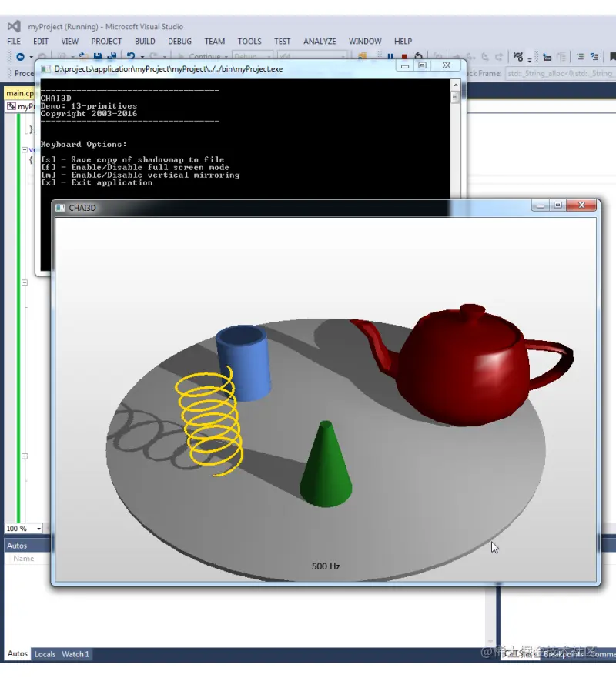The width and height of the screenshot is (616, 678).
Task: Click the code map percent-style toolbar icon
Action: pyautogui.click(x=517, y=57)
